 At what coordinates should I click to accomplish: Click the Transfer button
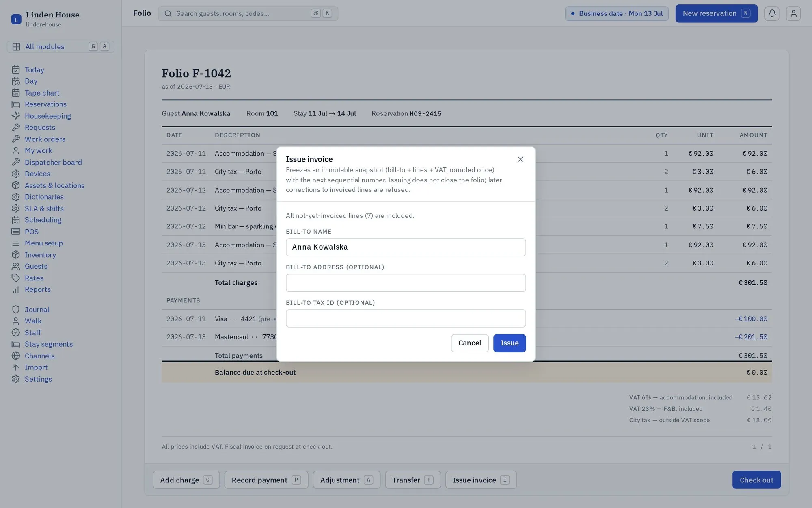(412, 480)
